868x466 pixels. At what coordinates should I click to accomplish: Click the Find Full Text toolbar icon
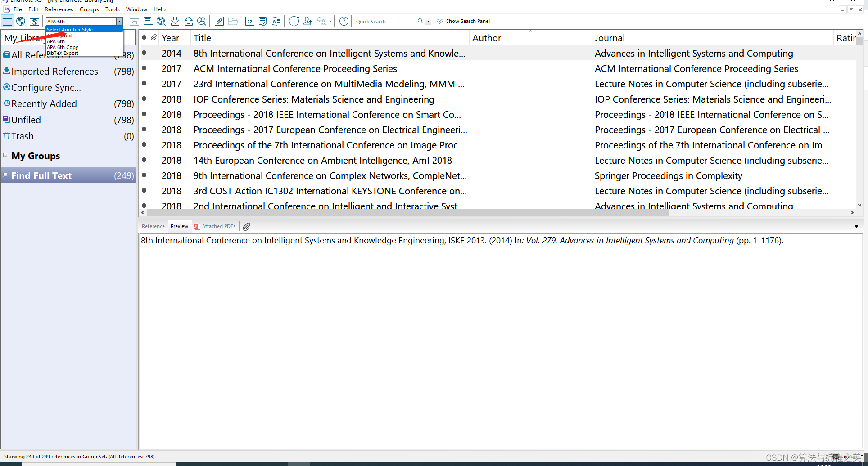pyautogui.click(x=202, y=21)
